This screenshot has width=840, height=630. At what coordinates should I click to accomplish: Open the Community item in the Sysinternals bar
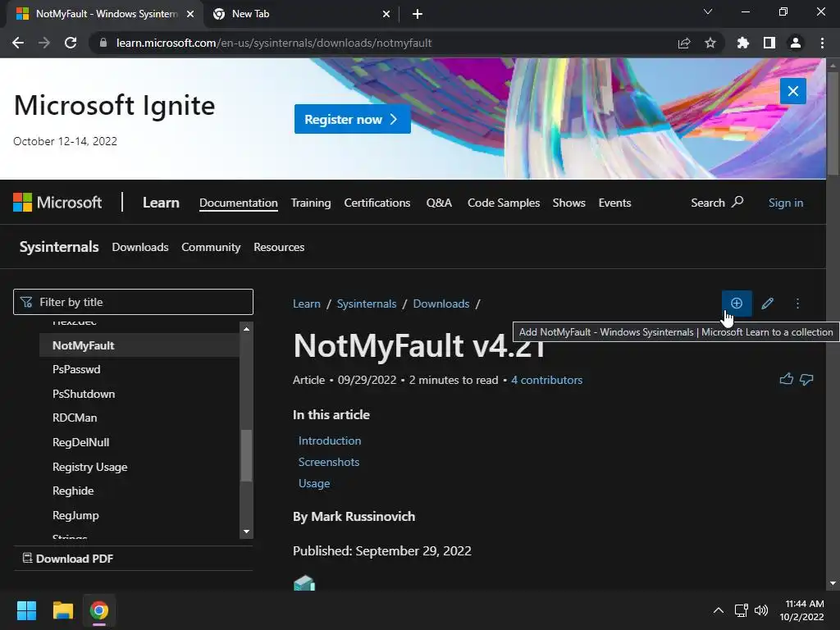[211, 247]
